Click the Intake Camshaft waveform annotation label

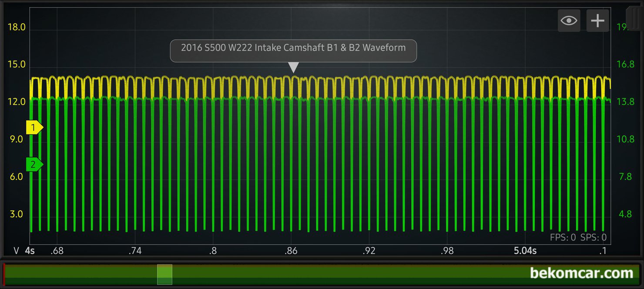(x=293, y=48)
